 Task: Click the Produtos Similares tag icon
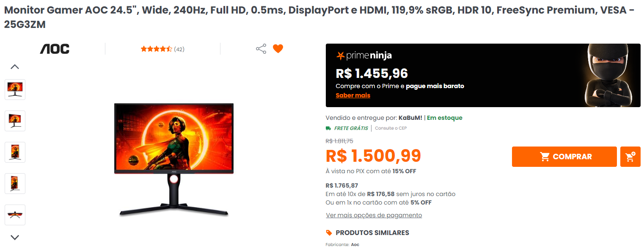329,232
